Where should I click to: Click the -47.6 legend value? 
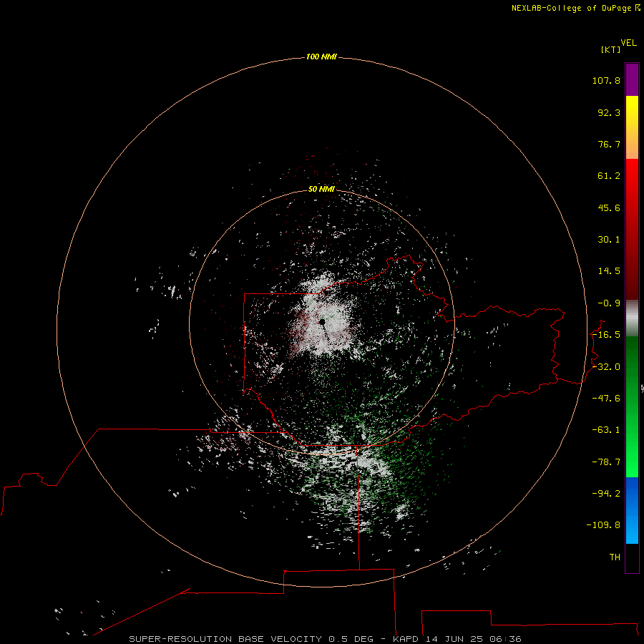606,399
